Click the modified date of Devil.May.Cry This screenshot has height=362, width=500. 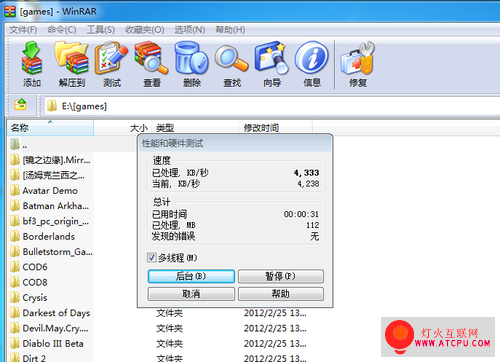(275, 328)
